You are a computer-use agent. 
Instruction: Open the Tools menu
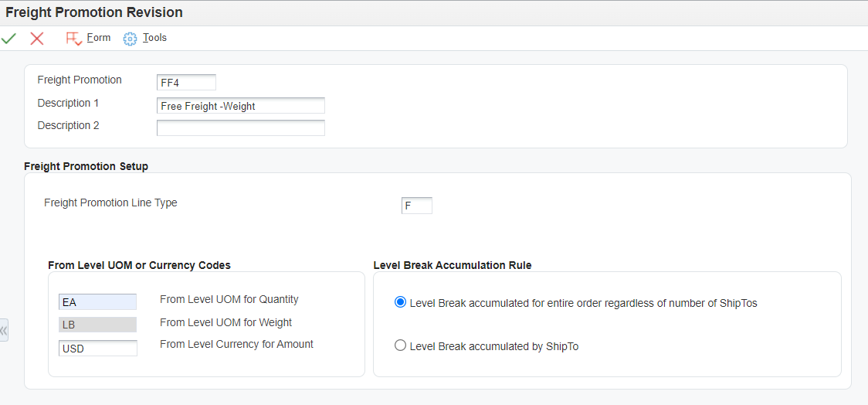pos(154,38)
